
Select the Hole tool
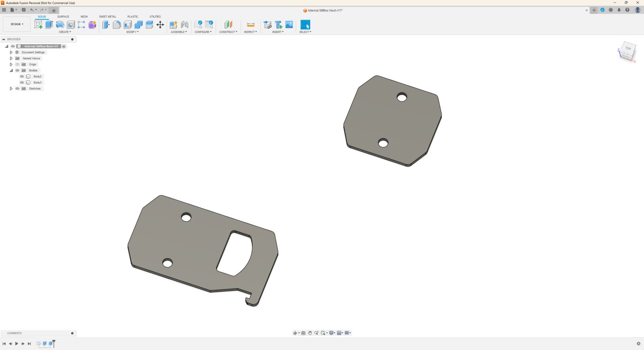pos(71,25)
